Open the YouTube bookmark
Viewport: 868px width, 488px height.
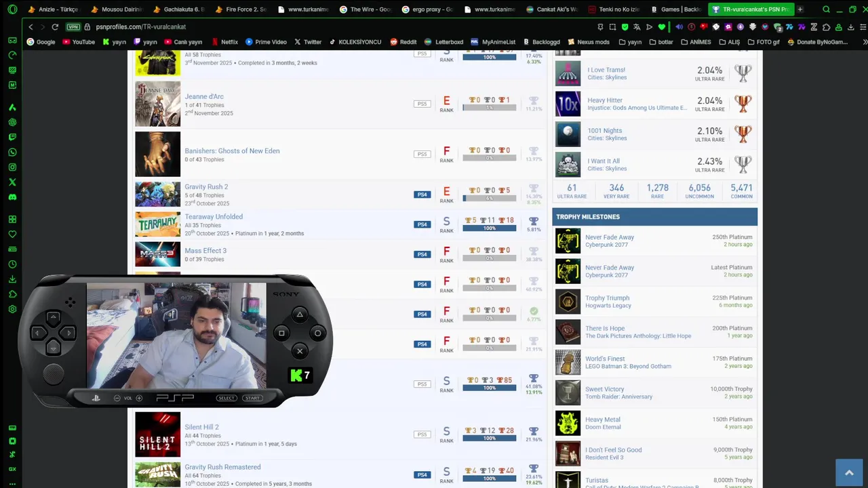79,42
